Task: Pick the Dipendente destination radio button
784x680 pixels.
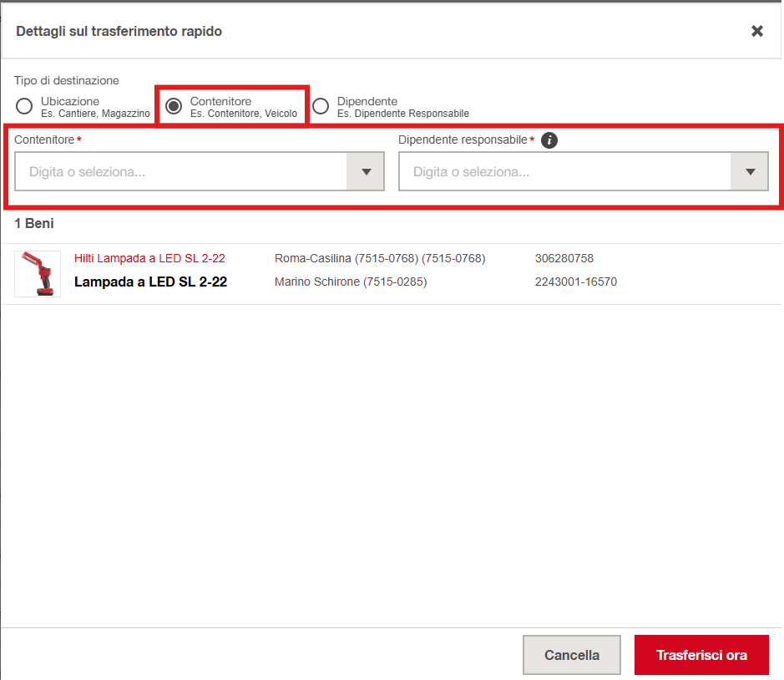Action: [321, 106]
